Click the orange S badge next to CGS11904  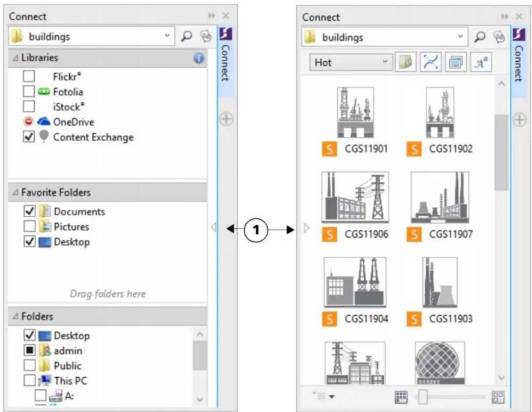pyautogui.click(x=329, y=319)
